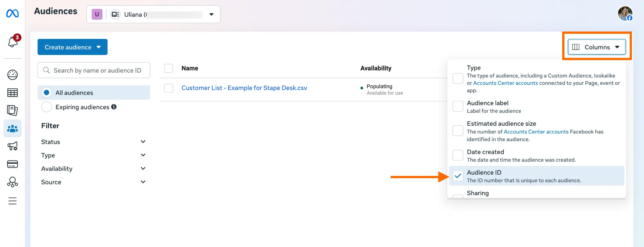Viewport: 644px width, 247px height.
Task: Select the Audiences people icon
Action: 12,128
